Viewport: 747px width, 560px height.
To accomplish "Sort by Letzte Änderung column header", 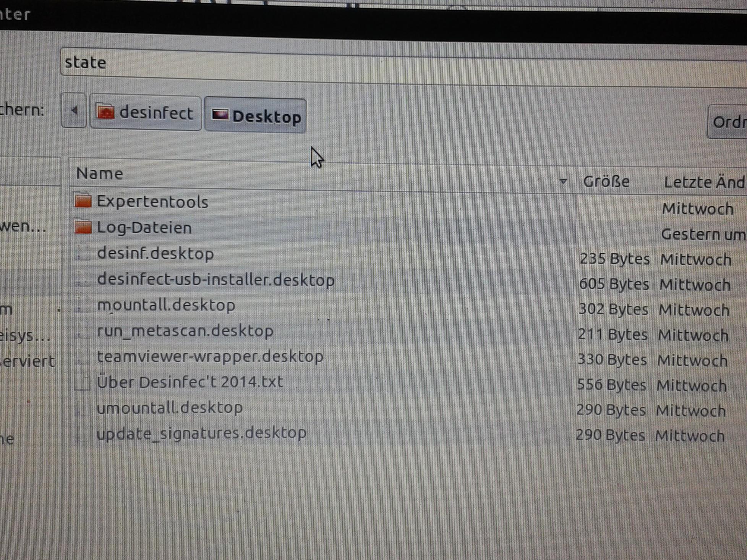I will coord(703,182).
